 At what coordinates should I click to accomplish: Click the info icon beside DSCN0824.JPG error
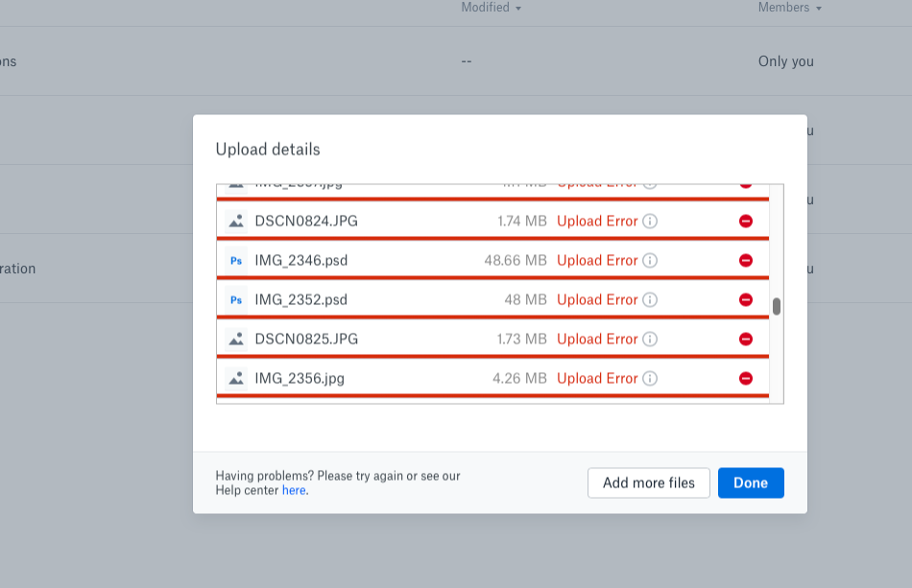650,222
